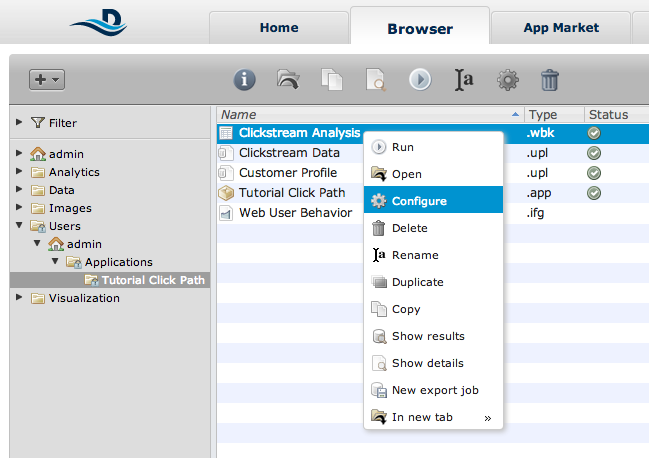The height and width of the screenshot is (458, 649).
Task: Choose Duplicate from the context menu
Action: [x=433, y=282]
